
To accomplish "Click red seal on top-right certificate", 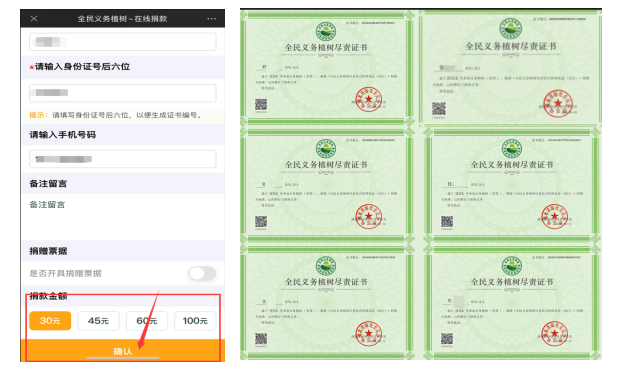I will click(x=558, y=103).
